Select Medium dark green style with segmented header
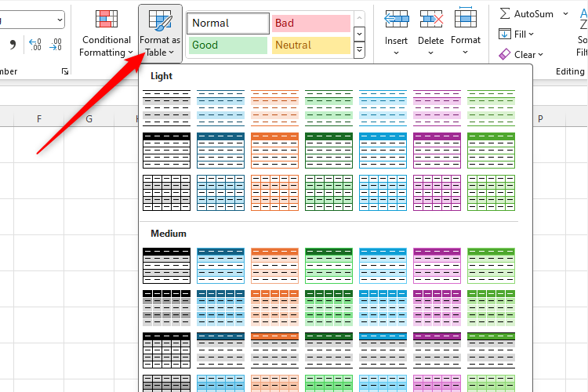 tap(328, 308)
